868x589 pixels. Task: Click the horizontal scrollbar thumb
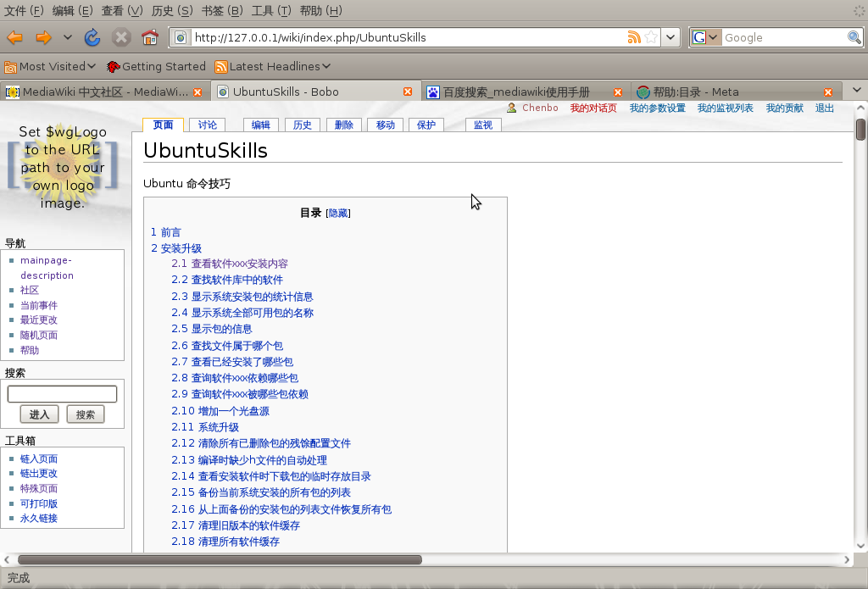point(220,559)
